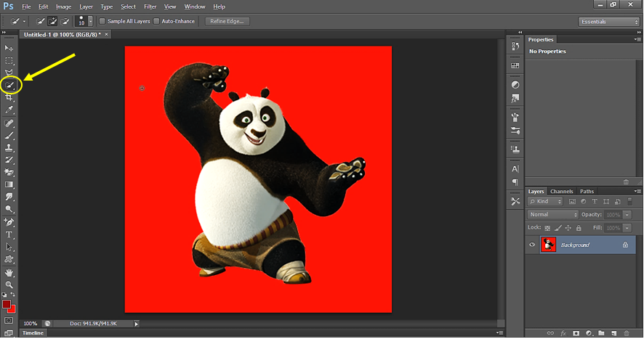Open the Styles panel icon
Screen dimensions: 644x339
[x=515, y=98]
